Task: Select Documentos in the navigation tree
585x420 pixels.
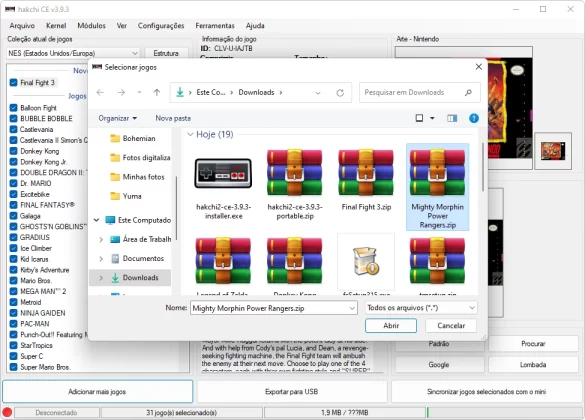Action: point(137,258)
